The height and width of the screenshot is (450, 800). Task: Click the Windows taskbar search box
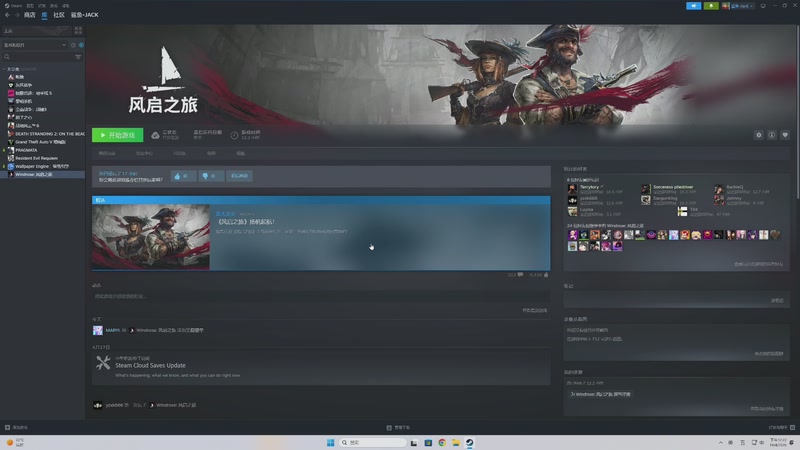click(373, 442)
